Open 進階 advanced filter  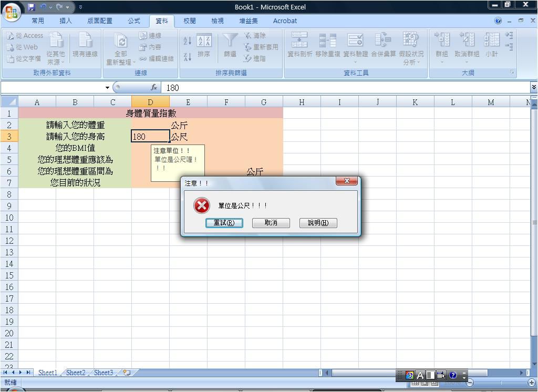(x=255, y=59)
